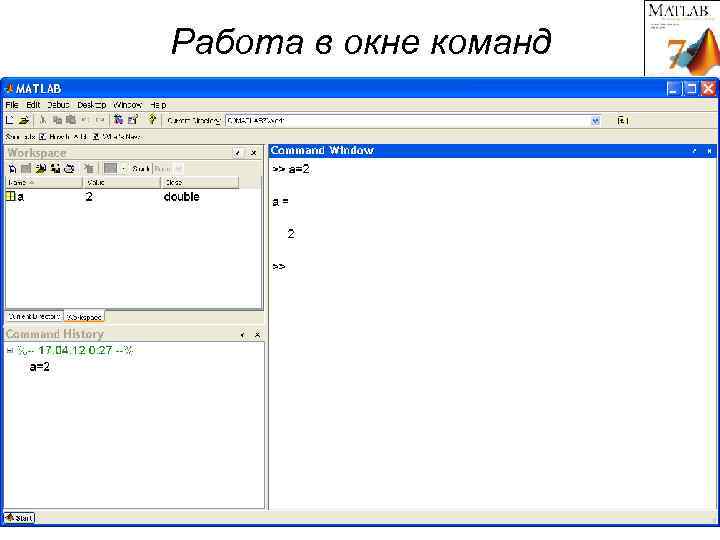Open the Debug menu
This screenshot has width=720, height=540.
pos(58,105)
